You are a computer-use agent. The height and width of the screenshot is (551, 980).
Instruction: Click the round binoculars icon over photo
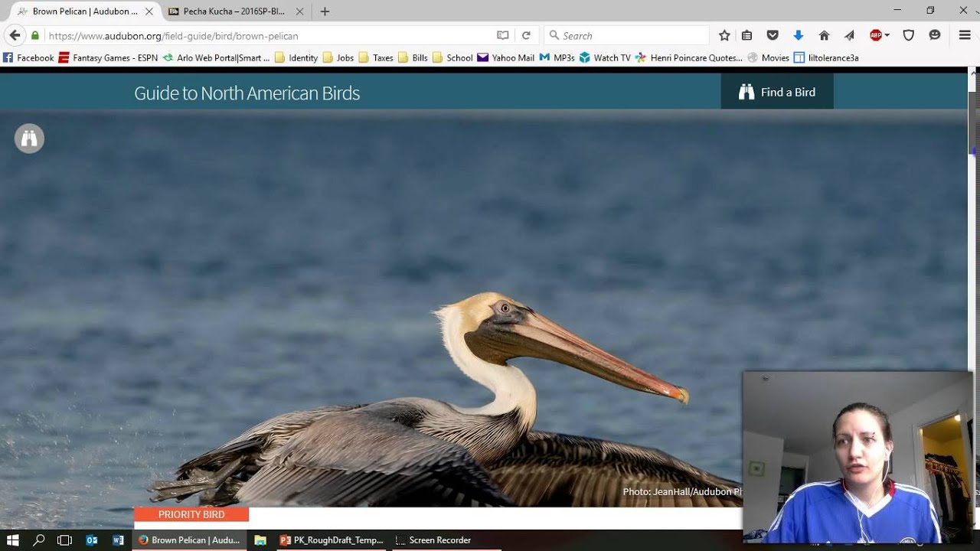click(x=29, y=139)
